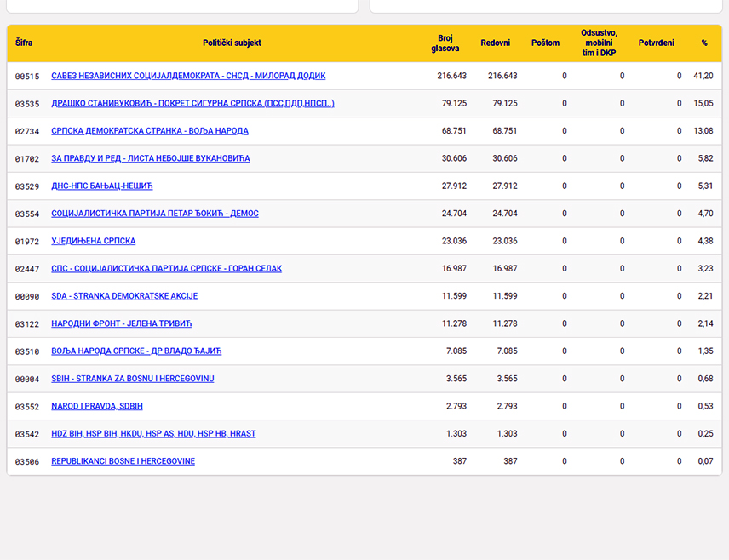Open За правду и ред Небојше Вукановића link
Screen dimensions: 729x560
[150, 158]
